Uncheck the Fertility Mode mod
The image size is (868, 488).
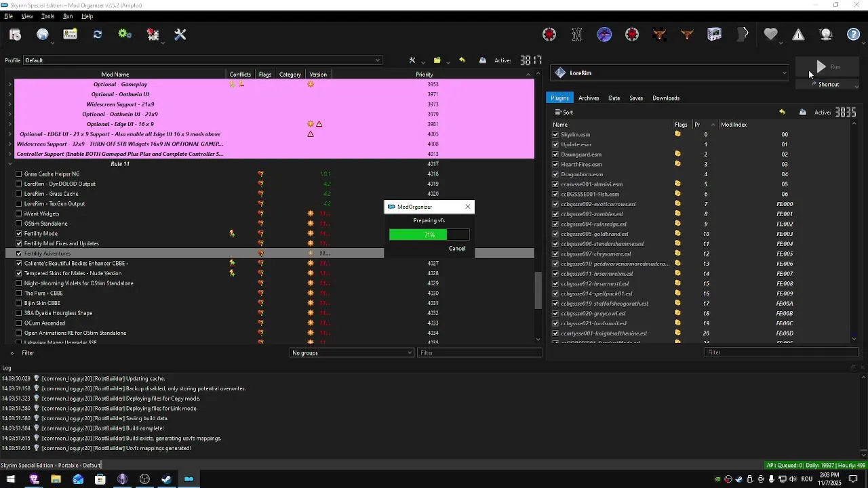(x=19, y=234)
